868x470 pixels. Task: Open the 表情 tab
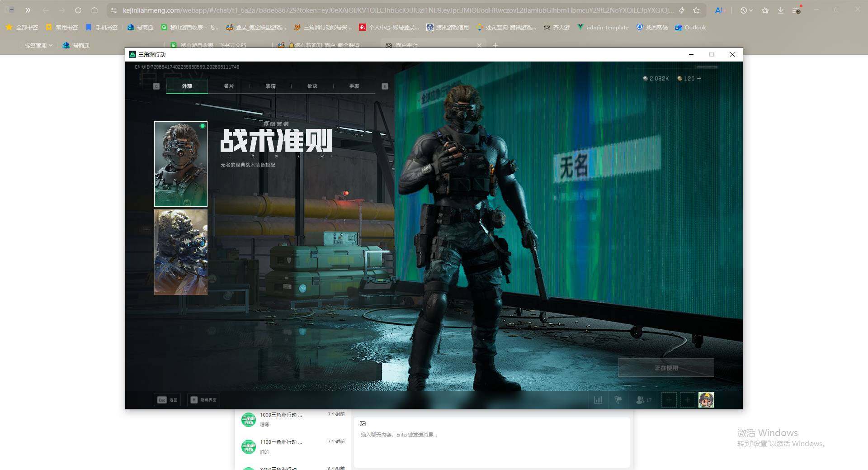point(270,86)
